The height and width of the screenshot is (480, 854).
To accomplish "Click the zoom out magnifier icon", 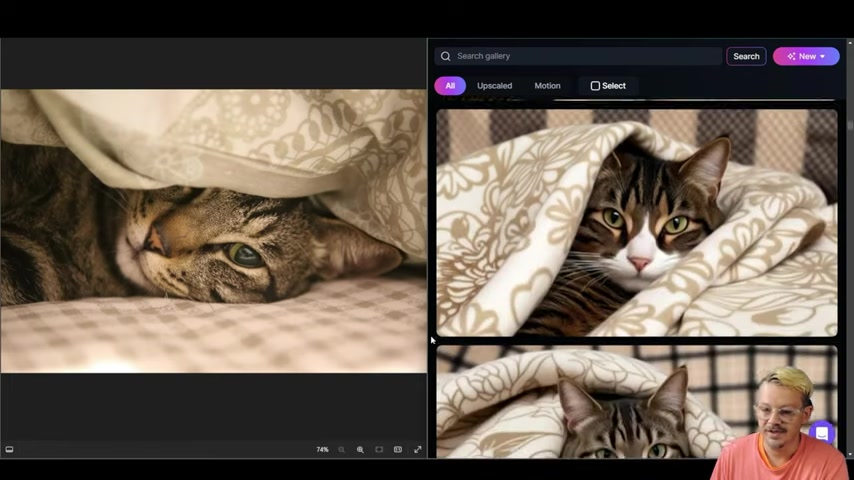I will 341,449.
